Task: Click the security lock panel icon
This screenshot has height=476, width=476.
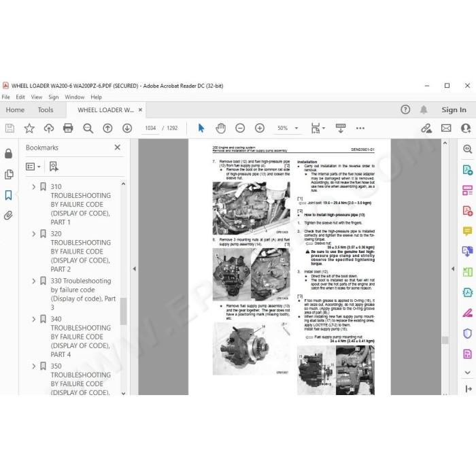Action: pos(8,154)
